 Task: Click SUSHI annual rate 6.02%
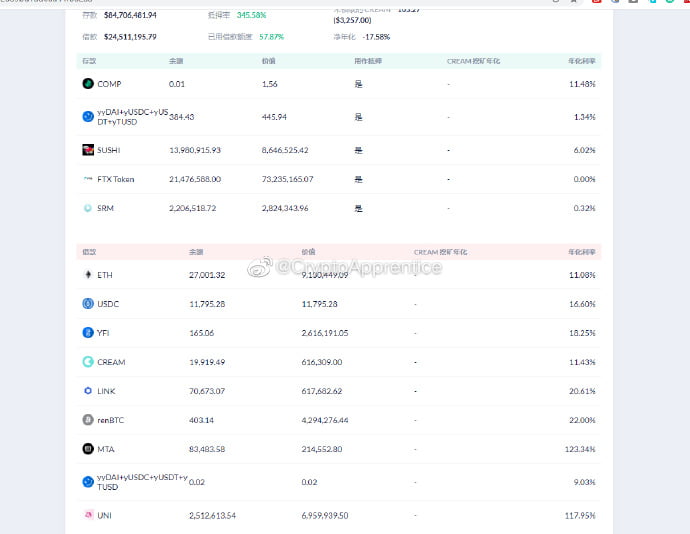pos(584,150)
